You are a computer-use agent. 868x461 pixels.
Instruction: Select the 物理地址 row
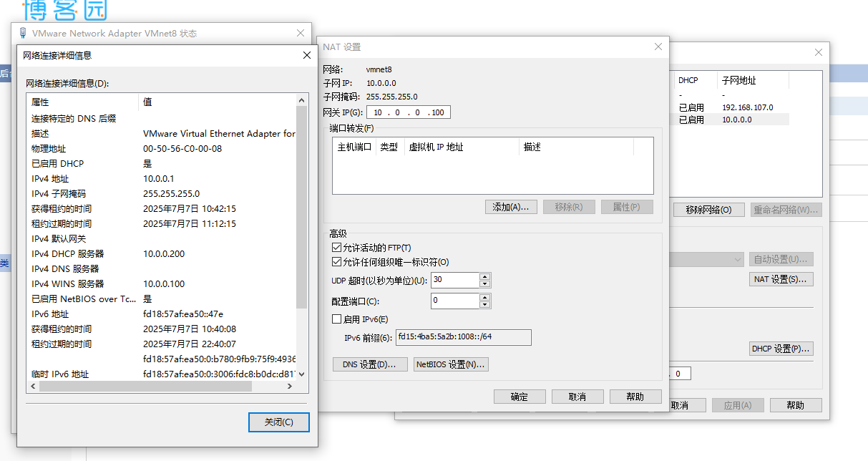click(x=161, y=148)
